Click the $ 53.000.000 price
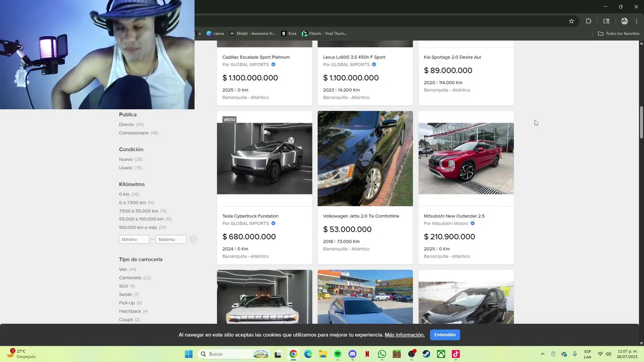 (347, 229)
